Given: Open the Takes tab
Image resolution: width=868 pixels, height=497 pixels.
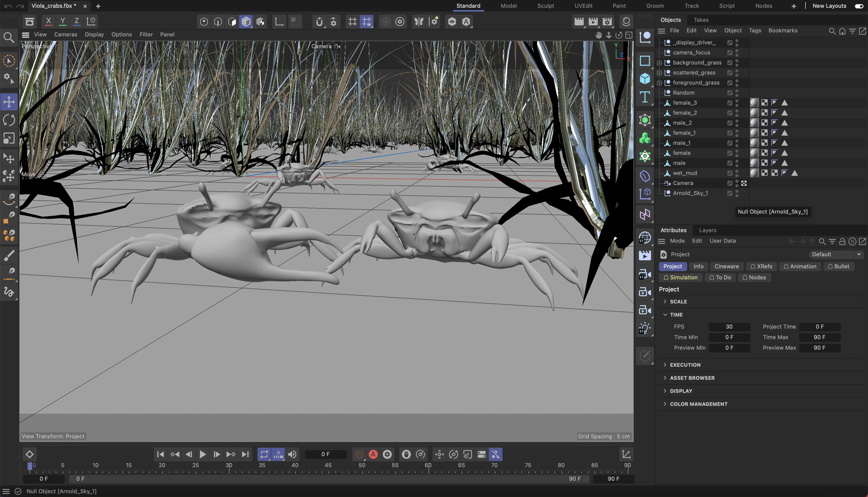Looking at the screenshot, I should pyautogui.click(x=701, y=20).
